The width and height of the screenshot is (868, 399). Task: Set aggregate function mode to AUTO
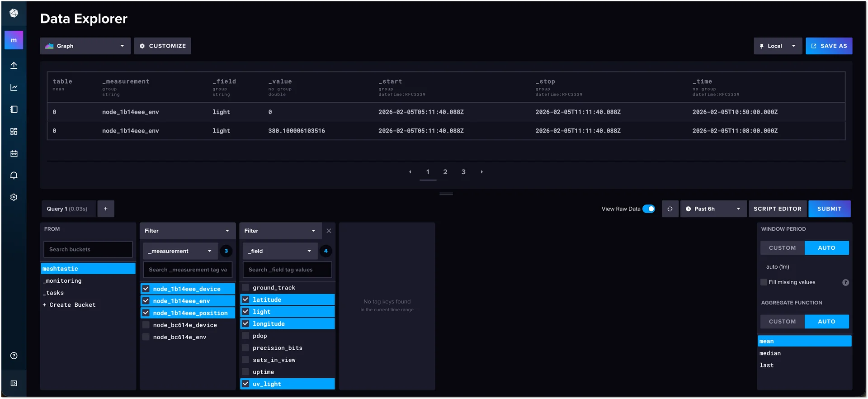tap(827, 322)
